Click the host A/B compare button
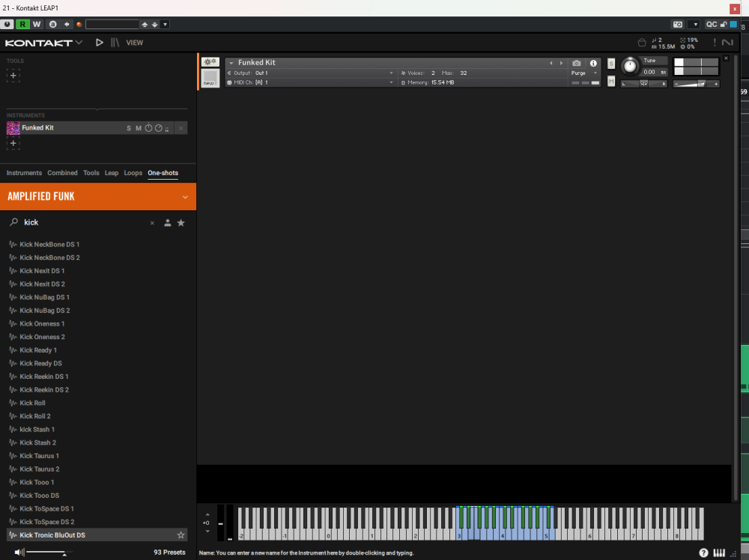Image resolution: width=749 pixels, height=560 pixels. [x=53, y=25]
